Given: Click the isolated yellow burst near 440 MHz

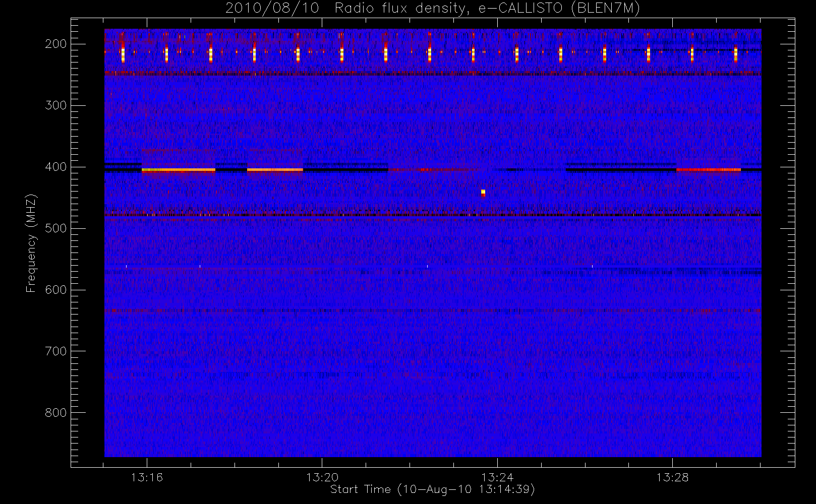Looking at the screenshot, I should click(483, 193).
